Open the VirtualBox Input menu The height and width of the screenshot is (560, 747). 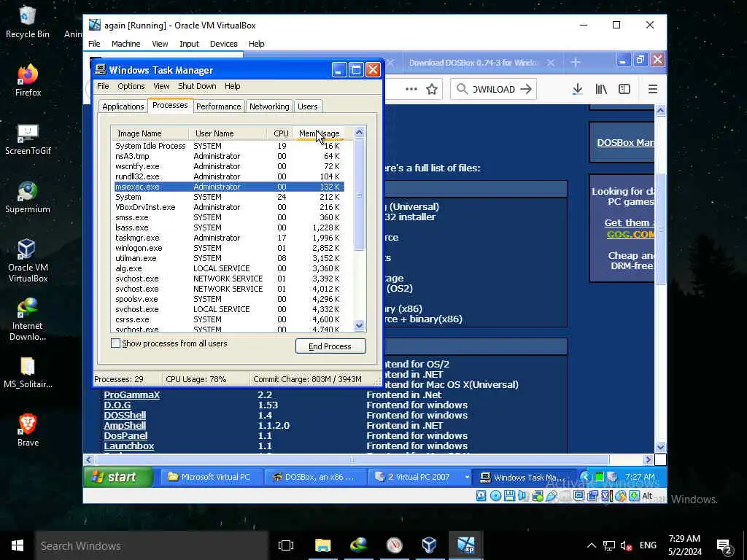click(x=189, y=44)
